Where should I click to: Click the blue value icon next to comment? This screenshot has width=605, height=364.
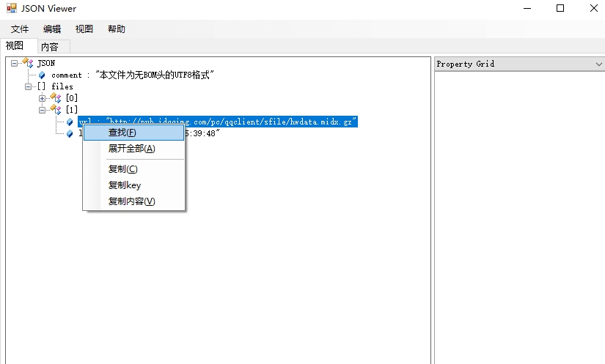pos(42,75)
